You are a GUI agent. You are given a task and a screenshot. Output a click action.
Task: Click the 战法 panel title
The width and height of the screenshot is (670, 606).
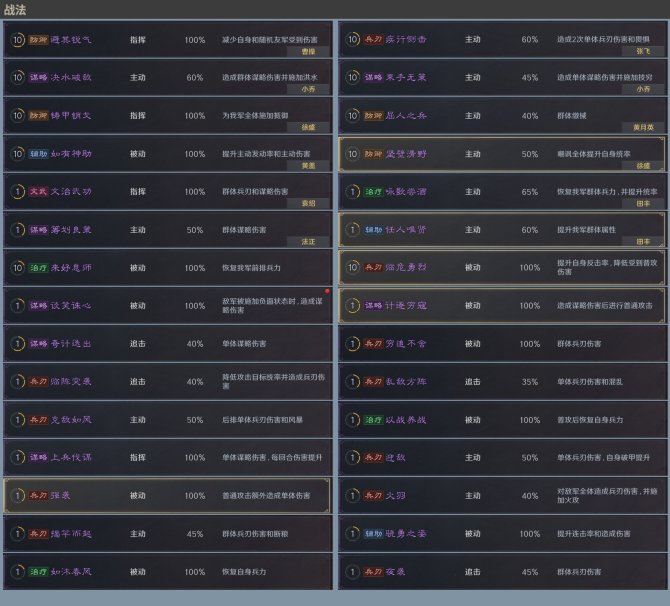(16, 10)
